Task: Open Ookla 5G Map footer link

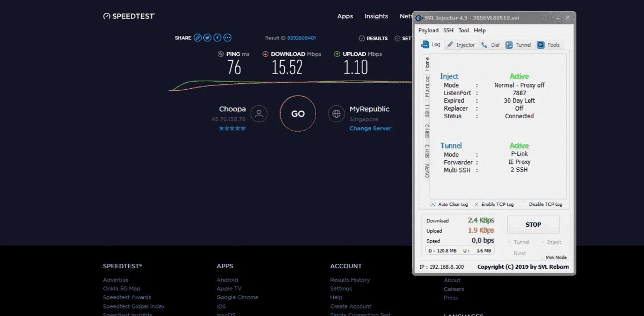Action: tap(121, 289)
